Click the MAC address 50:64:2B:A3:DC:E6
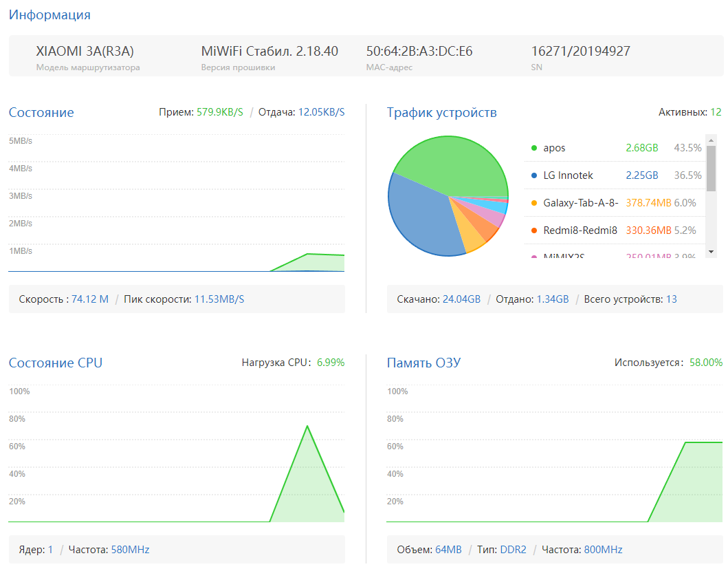 (419, 52)
